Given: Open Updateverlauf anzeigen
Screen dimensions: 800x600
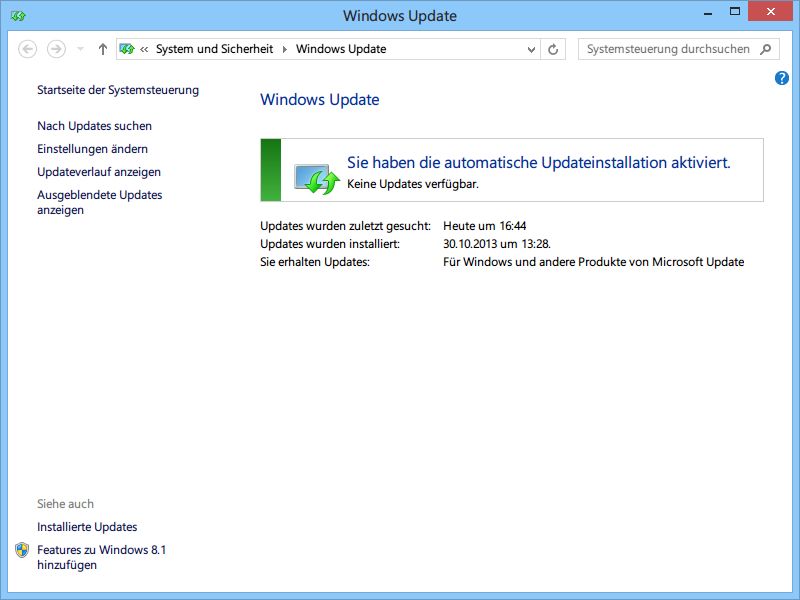Looking at the screenshot, I should [99, 172].
